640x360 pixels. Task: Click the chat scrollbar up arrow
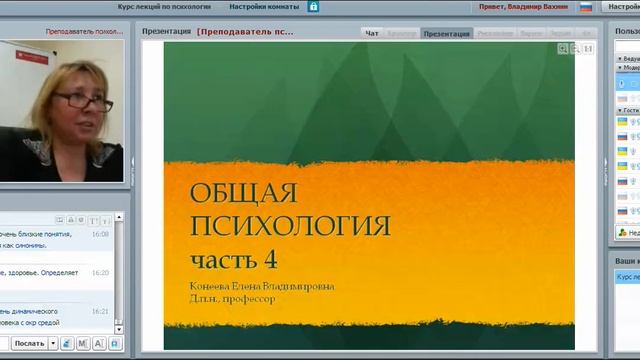point(119,217)
